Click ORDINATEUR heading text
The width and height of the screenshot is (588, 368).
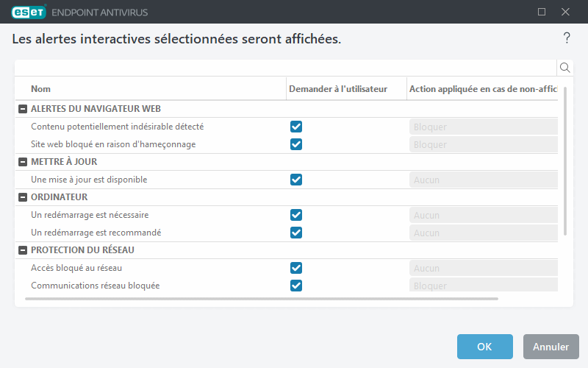click(x=60, y=197)
